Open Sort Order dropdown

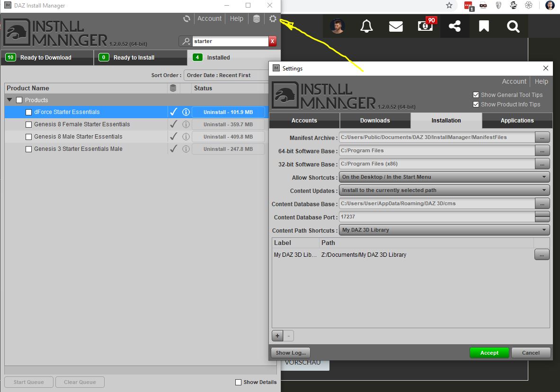point(226,75)
